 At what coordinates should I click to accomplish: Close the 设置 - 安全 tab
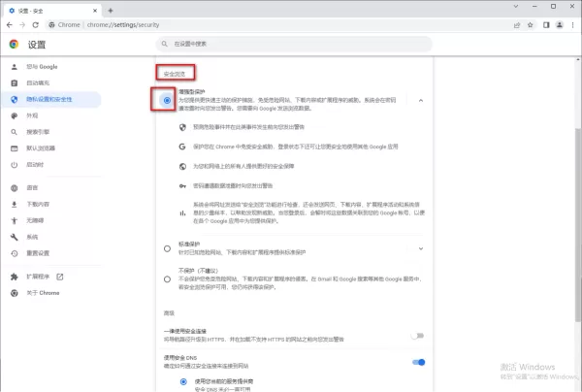click(x=95, y=11)
